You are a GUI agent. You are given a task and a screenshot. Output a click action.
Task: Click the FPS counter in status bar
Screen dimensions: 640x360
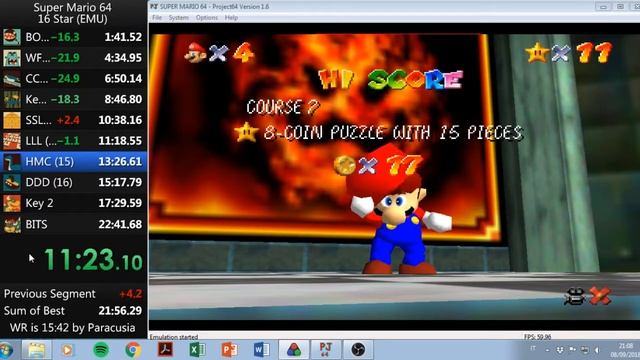[x=537, y=337]
